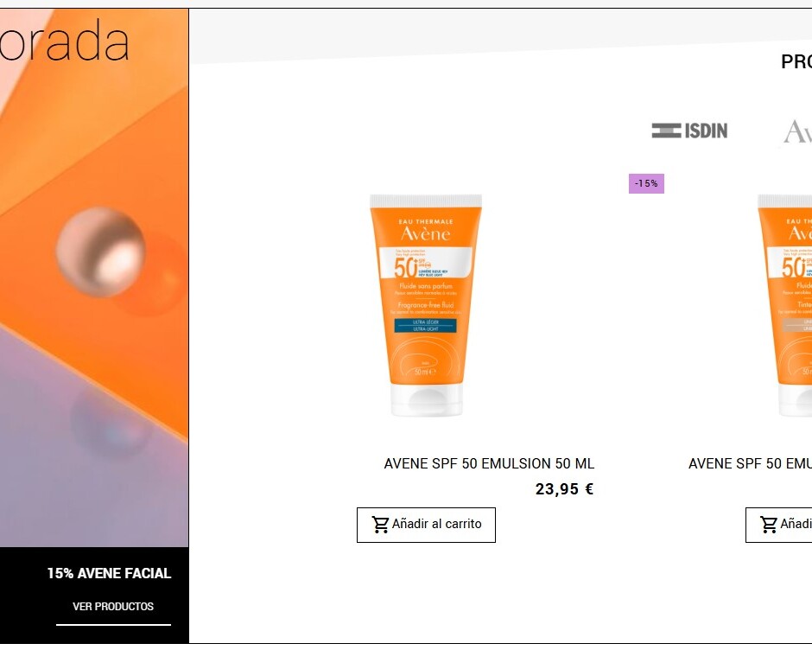Screen dimensions: 812x650
Task: Click the ISDIN brand logo
Action: pos(689,131)
